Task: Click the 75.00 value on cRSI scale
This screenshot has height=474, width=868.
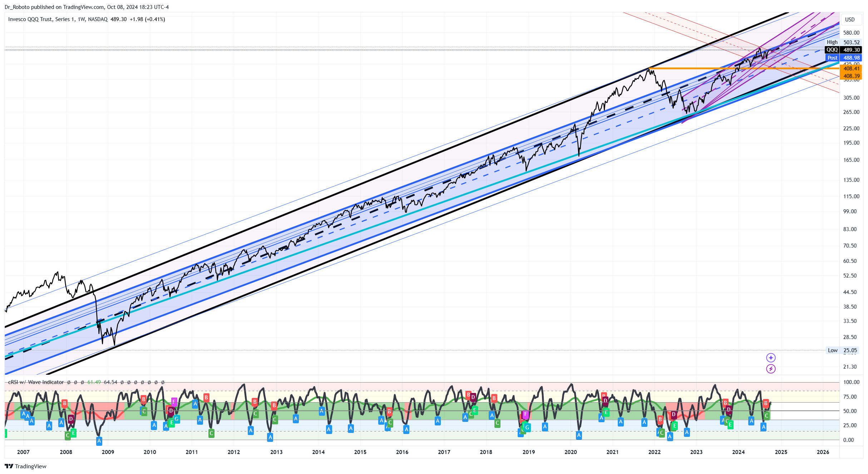Action: [x=850, y=397]
